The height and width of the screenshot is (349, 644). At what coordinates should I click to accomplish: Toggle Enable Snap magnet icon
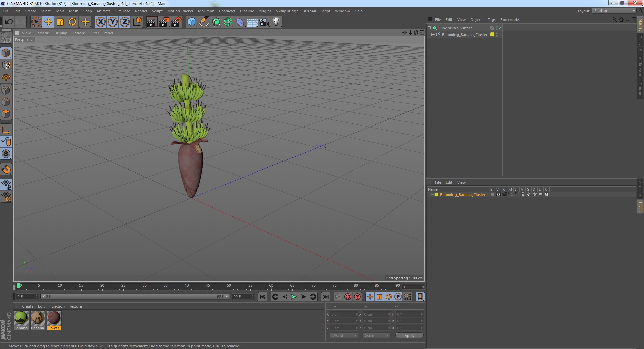click(6, 169)
